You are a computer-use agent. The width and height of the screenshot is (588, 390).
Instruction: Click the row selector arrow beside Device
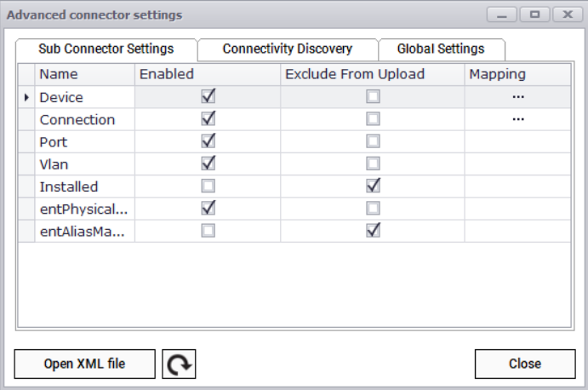26,98
